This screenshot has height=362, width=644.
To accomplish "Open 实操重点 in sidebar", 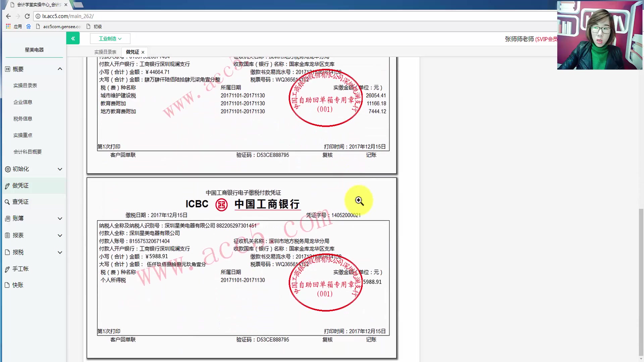I will click(x=23, y=135).
